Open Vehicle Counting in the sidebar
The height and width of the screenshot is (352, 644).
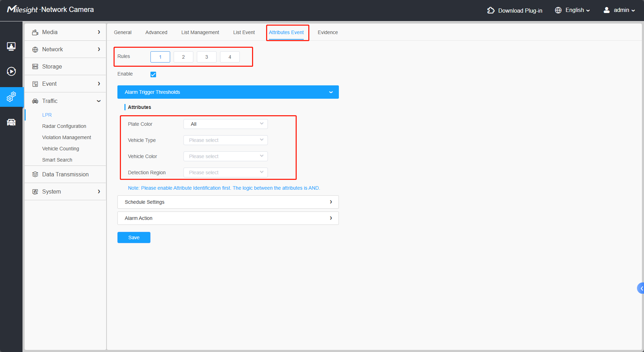click(x=60, y=149)
